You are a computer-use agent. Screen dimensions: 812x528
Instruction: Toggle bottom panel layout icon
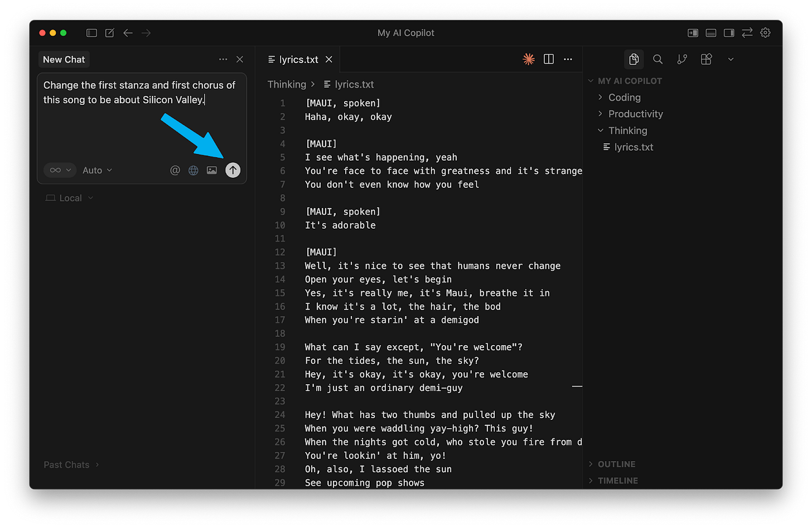(x=710, y=33)
